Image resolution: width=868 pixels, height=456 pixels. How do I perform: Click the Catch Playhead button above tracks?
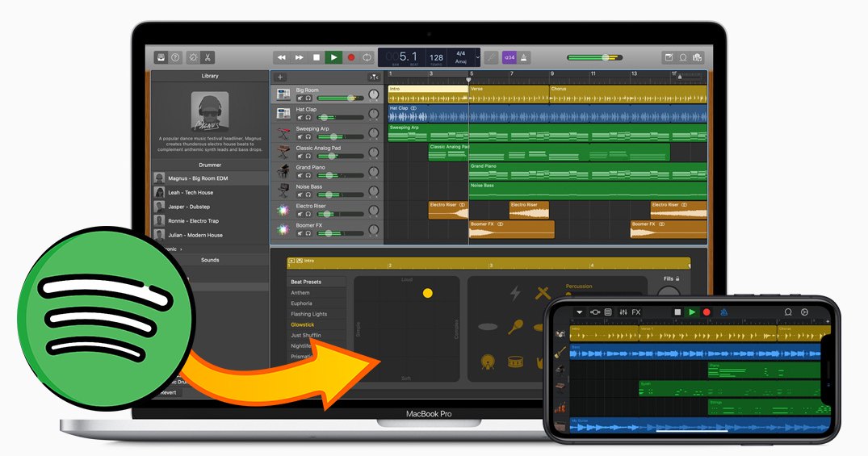374,77
